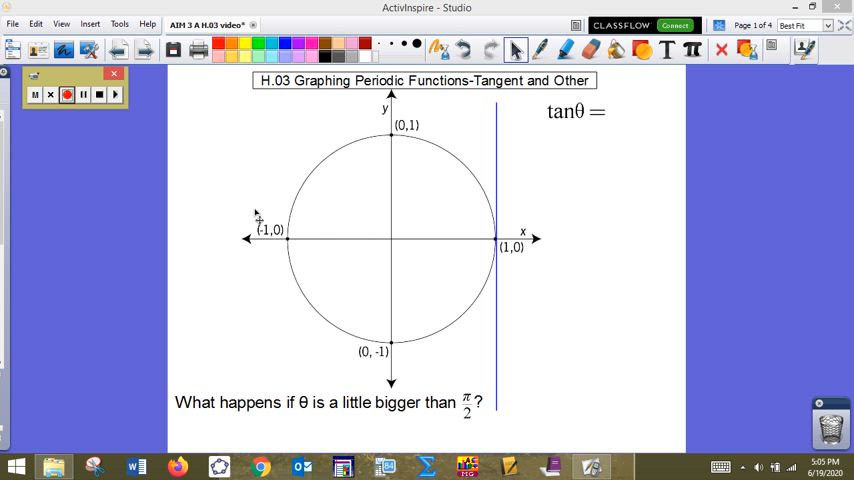Select the tanθ = equation text
Screen dimensions: 854x480
[x=576, y=111]
